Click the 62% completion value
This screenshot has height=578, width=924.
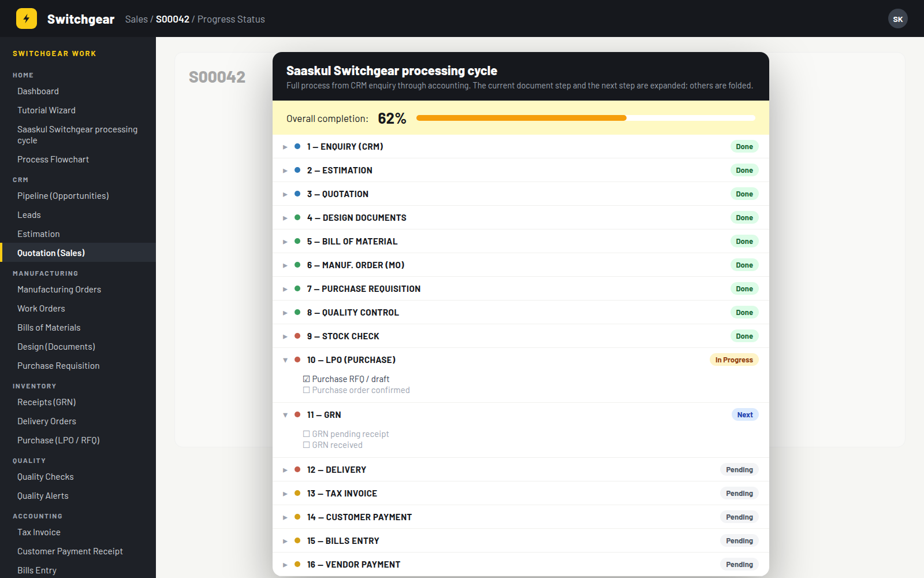392,118
